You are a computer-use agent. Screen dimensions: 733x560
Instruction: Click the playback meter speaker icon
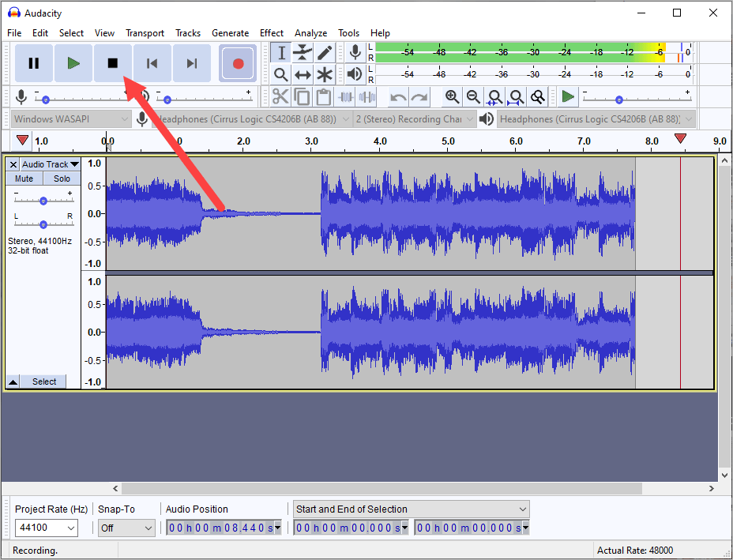click(355, 74)
